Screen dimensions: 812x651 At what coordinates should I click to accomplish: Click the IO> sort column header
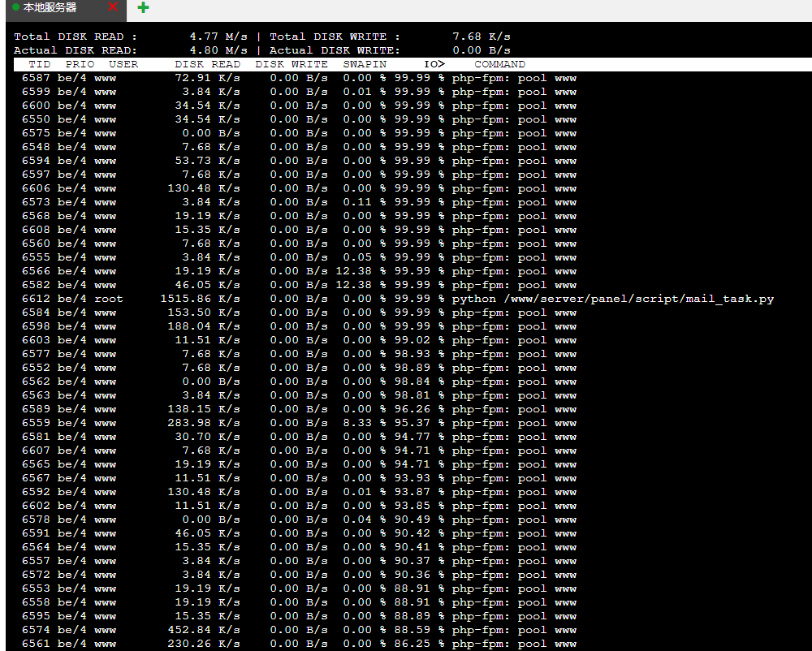pyautogui.click(x=434, y=64)
